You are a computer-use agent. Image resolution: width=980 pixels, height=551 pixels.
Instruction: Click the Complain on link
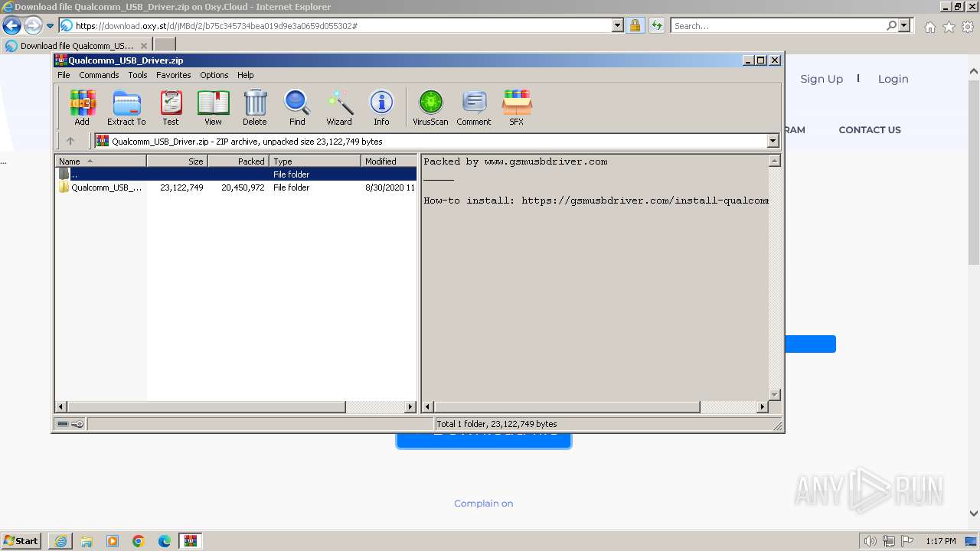(x=484, y=504)
